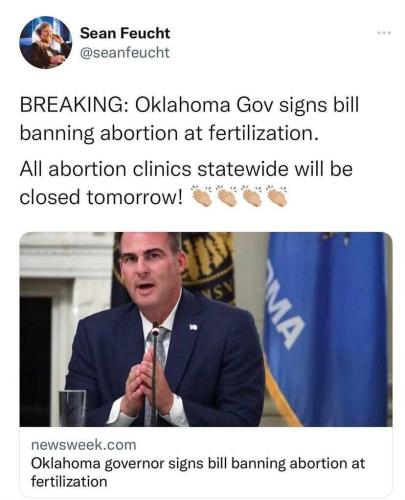Viewport: 405px width, 500px height.
Task: Click the second clapping hands emoji
Action: click(226, 196)
